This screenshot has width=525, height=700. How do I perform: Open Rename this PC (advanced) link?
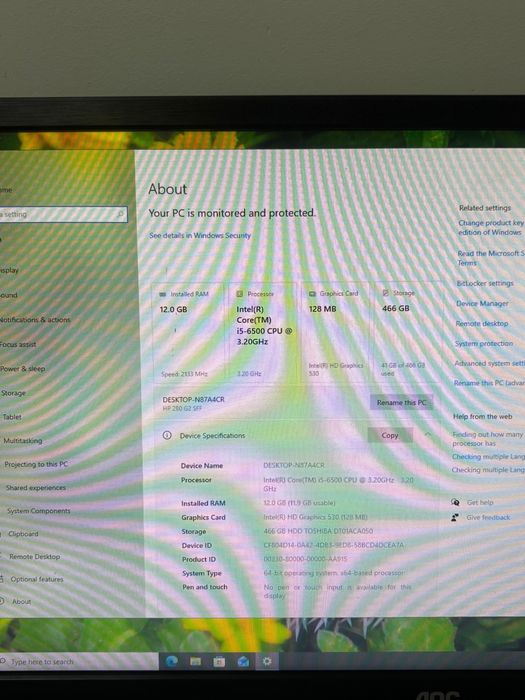[489, 383]
